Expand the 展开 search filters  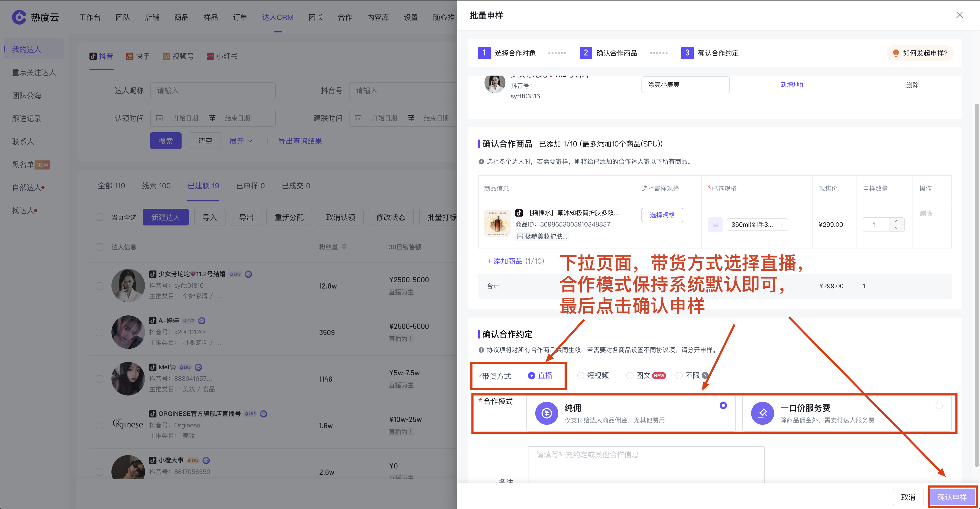241,141
